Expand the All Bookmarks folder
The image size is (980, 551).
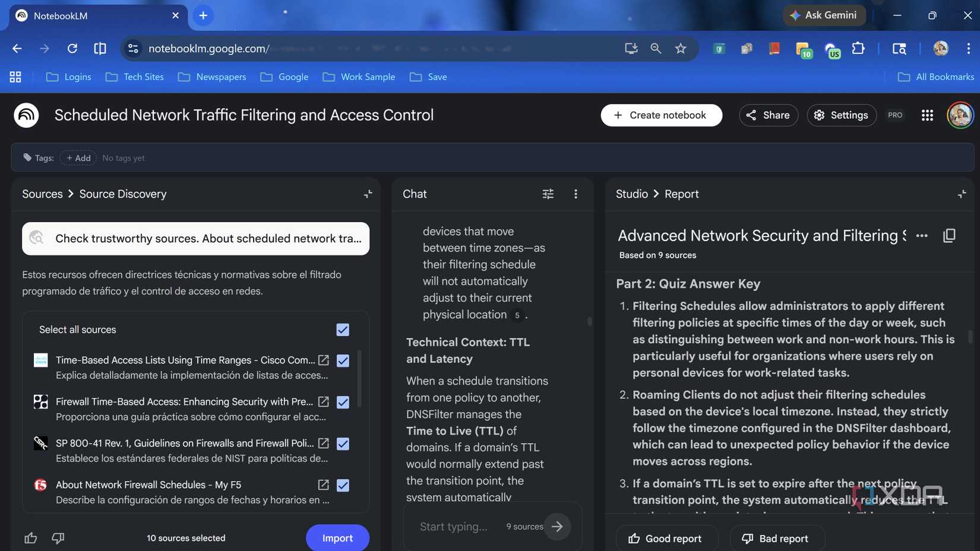tap(935, 77)
